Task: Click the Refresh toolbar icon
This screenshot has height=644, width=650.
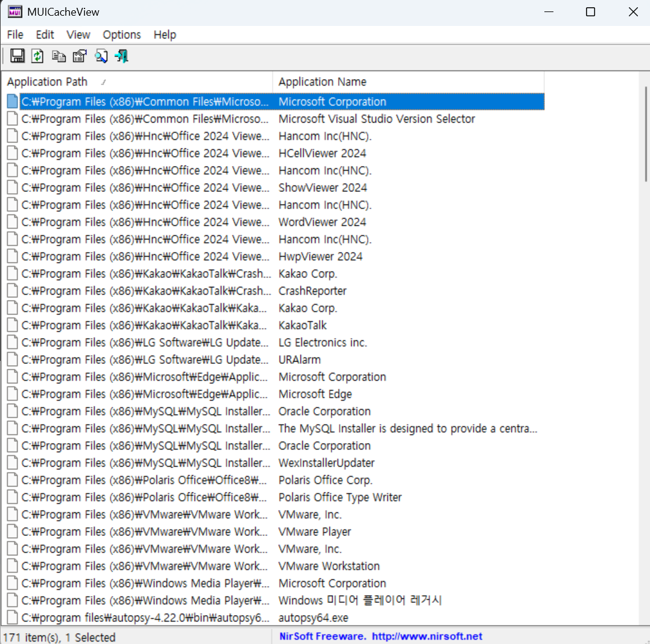Action: pyautogui.click(x=38, y=56)
